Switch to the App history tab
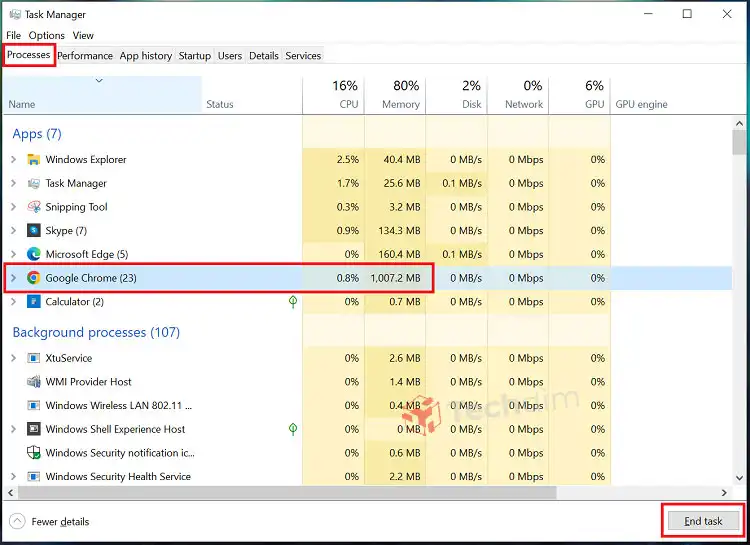The width and height of the screenshot is (750, 545). 146,56
